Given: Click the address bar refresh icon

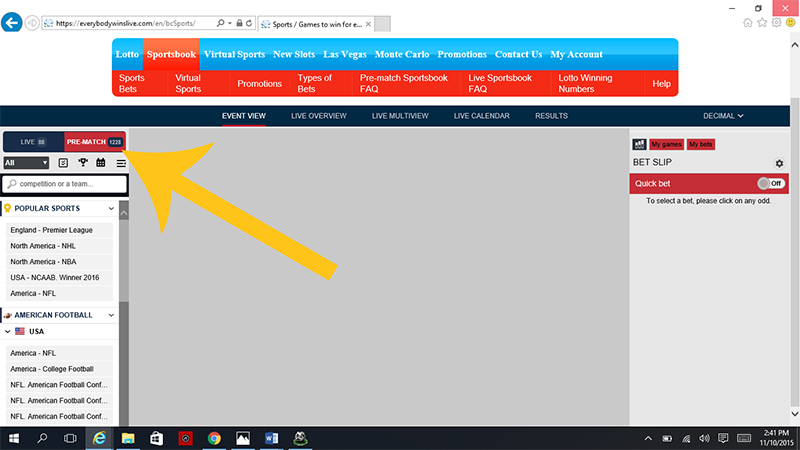Looking at the screenshot, I should [249, 23].
